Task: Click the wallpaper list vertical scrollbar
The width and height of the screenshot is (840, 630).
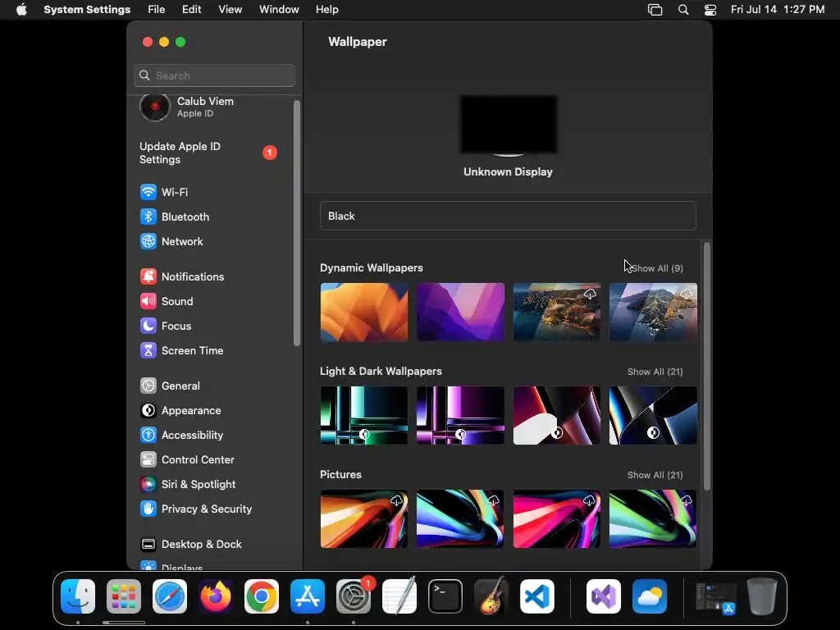Action: coord(707,367)
